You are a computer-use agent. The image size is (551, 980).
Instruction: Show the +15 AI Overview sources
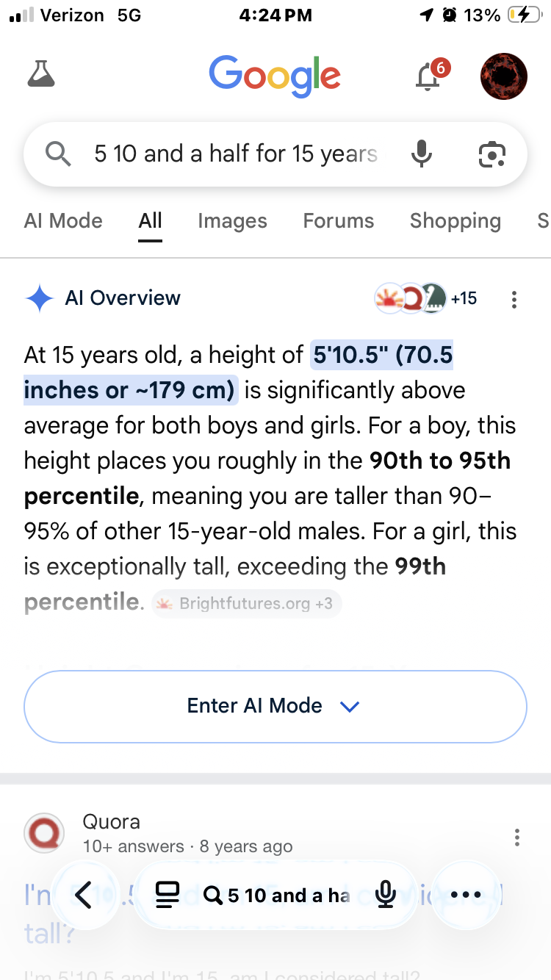click(426, 298)
